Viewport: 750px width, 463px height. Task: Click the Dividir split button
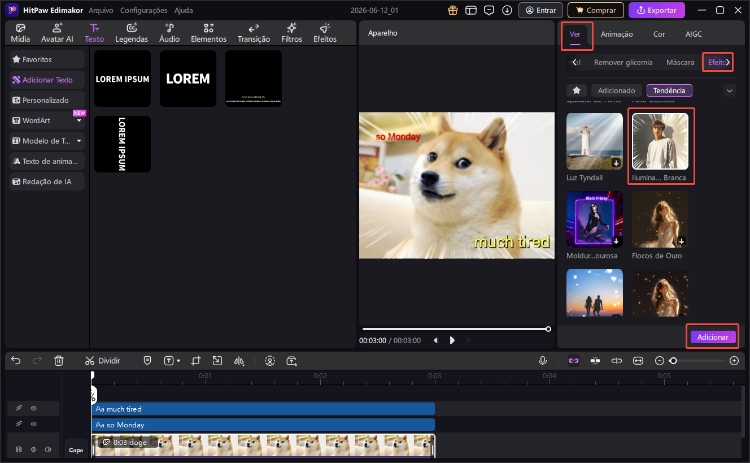pyautogui.click(x=103, y=361)
